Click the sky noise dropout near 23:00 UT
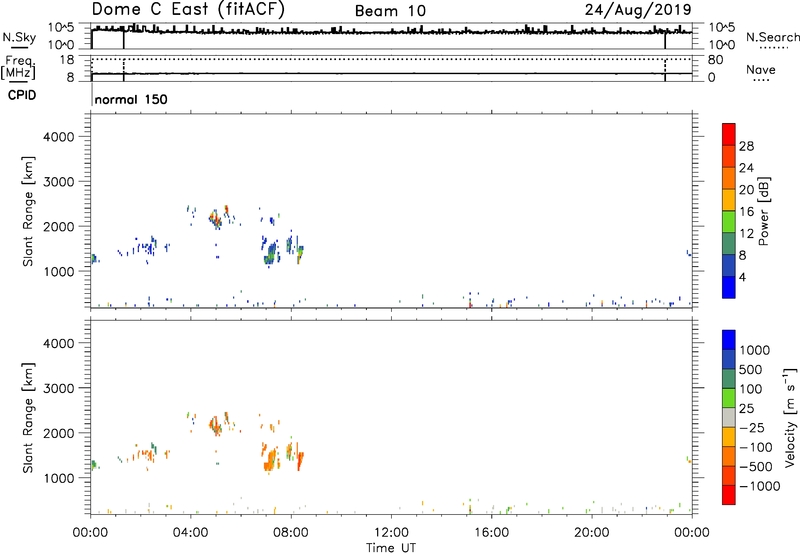800x554 pixels. coord(665,40)
